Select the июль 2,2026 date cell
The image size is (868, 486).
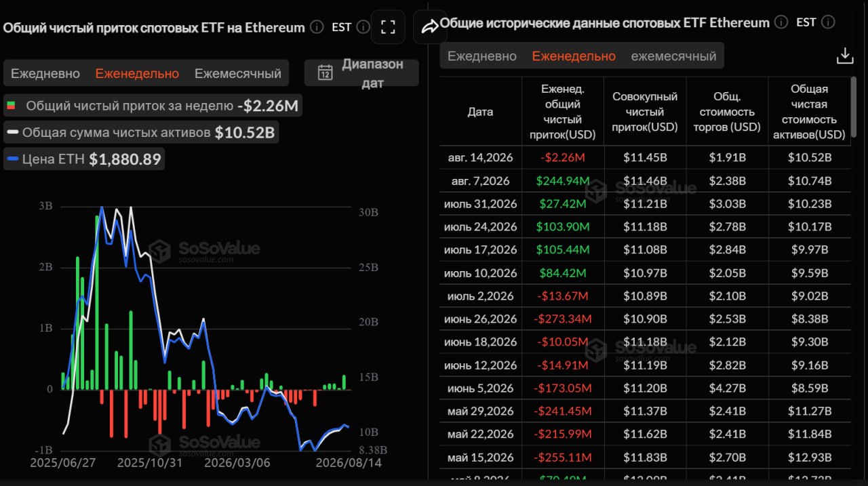click(480, 296)
